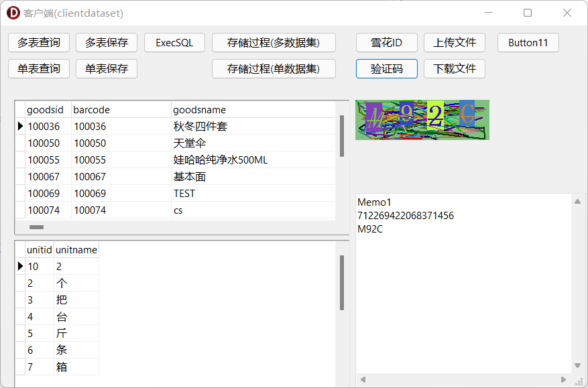Select the goodsid column header
588x388 pixels.
pyautogui.click(x=48, y=110)
